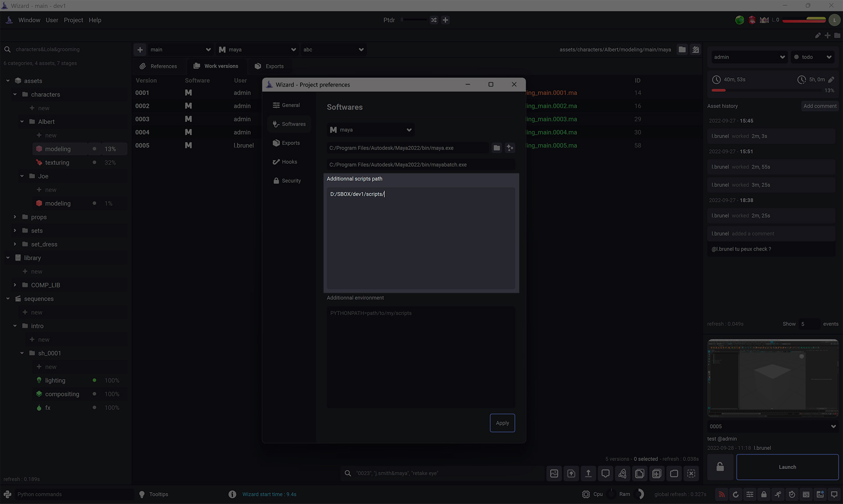Click the delete selection dashed-box icon
The width and height of the screenshot is (843, 504).
click(691, 473)
